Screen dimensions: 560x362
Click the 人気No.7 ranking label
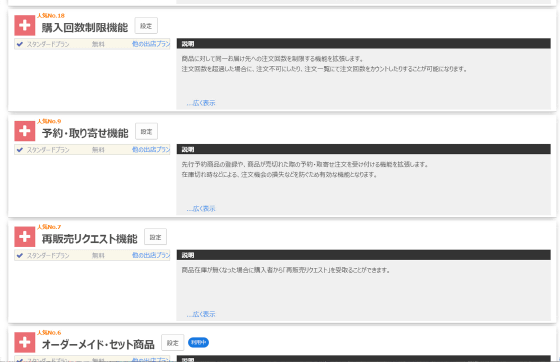49,227
